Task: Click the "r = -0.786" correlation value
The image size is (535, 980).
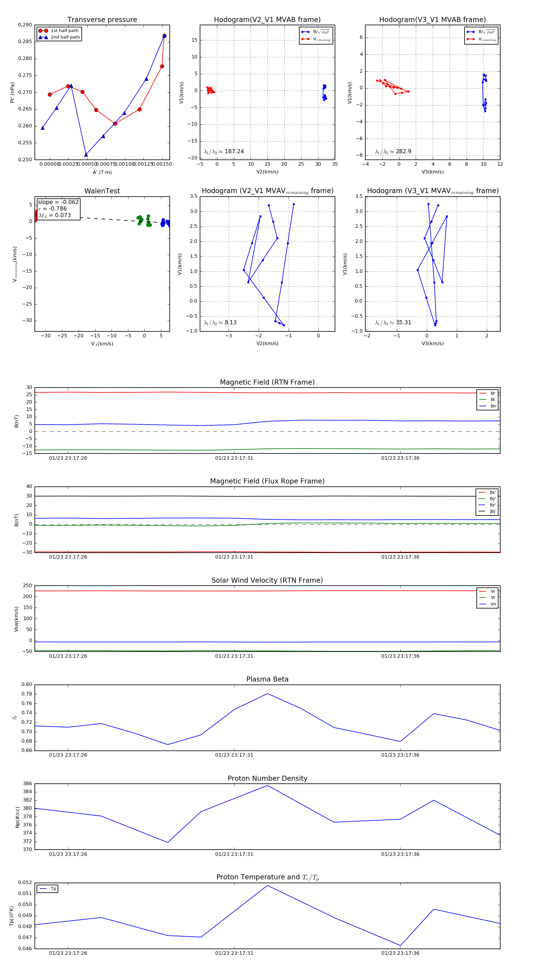Action: tap(53, 208)
